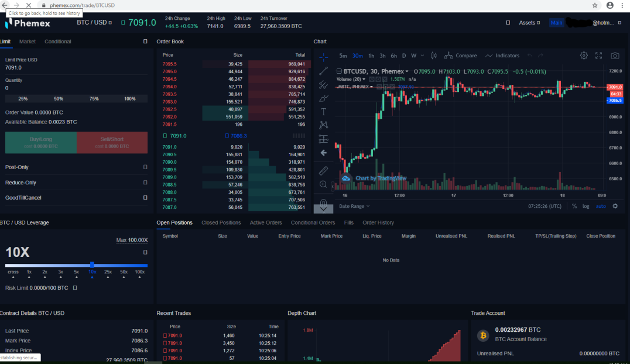Viewport: 630px width, 364px height.
Task: Open the Indicators menu
Action: click(x=502, y=56)
